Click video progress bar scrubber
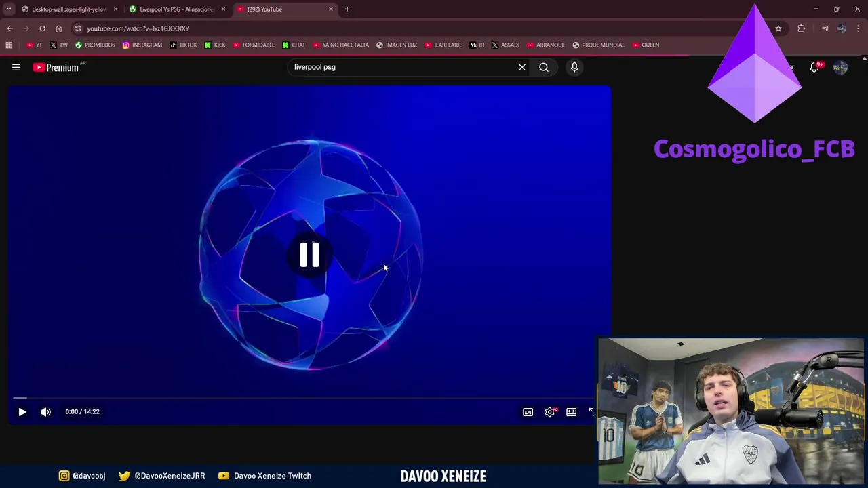This screenshot has width=868, height=488. (304, 399)
